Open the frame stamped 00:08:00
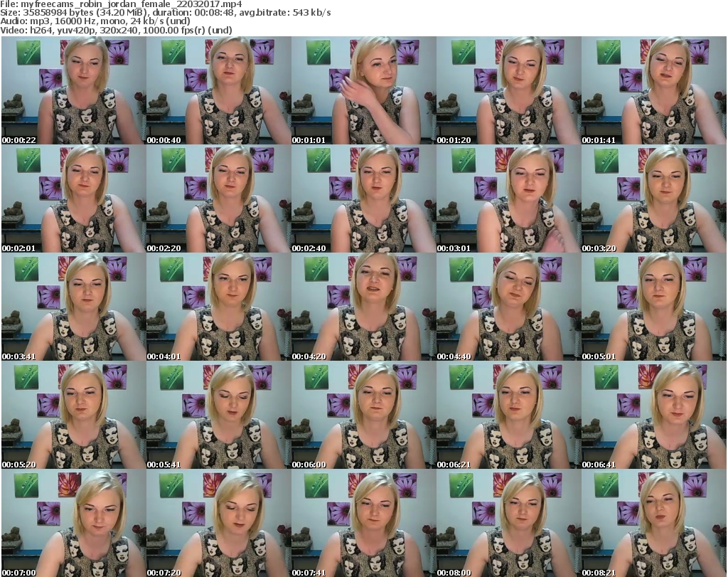The height and width of the screenshot is (577, 728). (x=509, y=523)
